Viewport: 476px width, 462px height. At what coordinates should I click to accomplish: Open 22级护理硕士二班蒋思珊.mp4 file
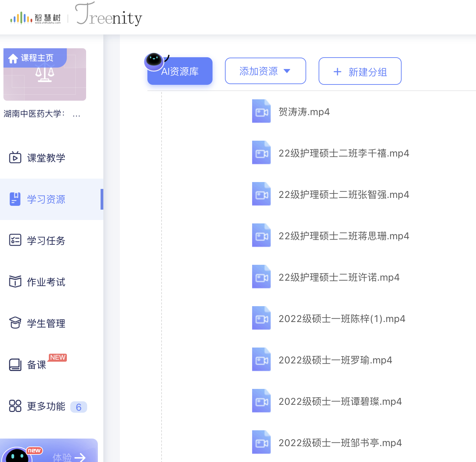coord(344,236)
